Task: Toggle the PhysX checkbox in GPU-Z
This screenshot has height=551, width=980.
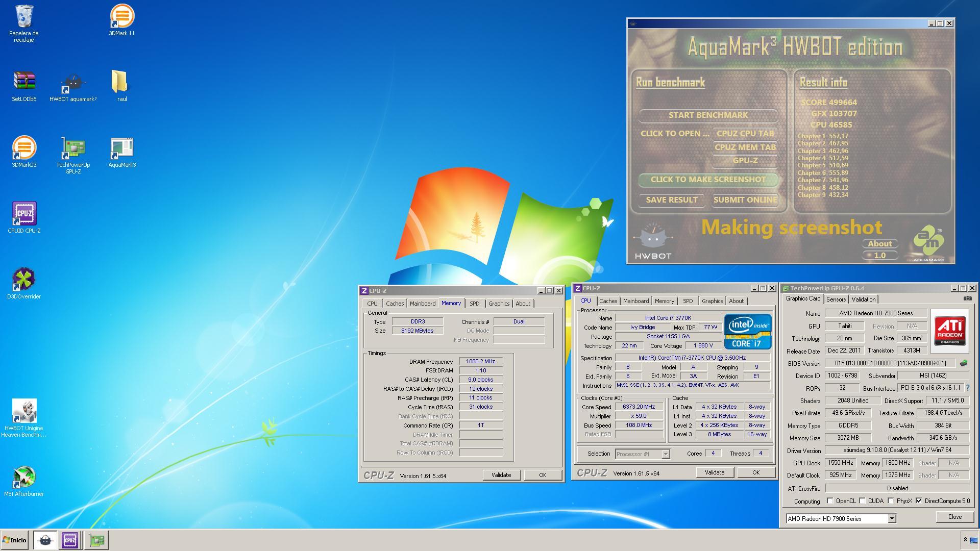Action: click(x=891, y=501)
